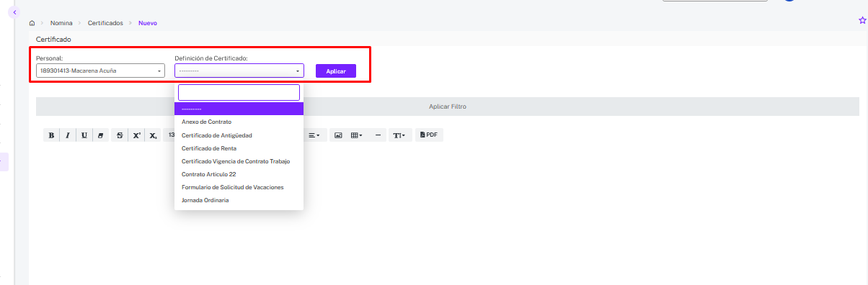Choose Formulario de Solicitud de Vacaciones
Screen dimensions: 868x285
click(x=239, y=187)
